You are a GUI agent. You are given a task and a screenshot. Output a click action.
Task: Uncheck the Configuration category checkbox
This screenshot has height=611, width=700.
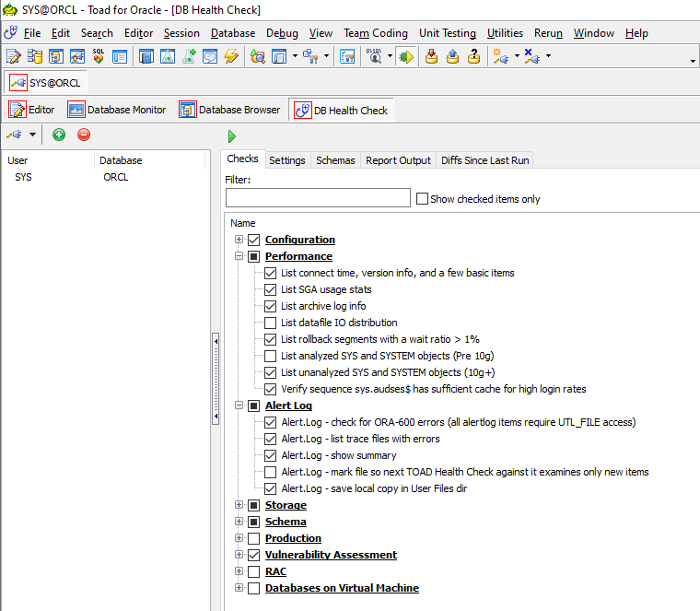pos(253,240)
